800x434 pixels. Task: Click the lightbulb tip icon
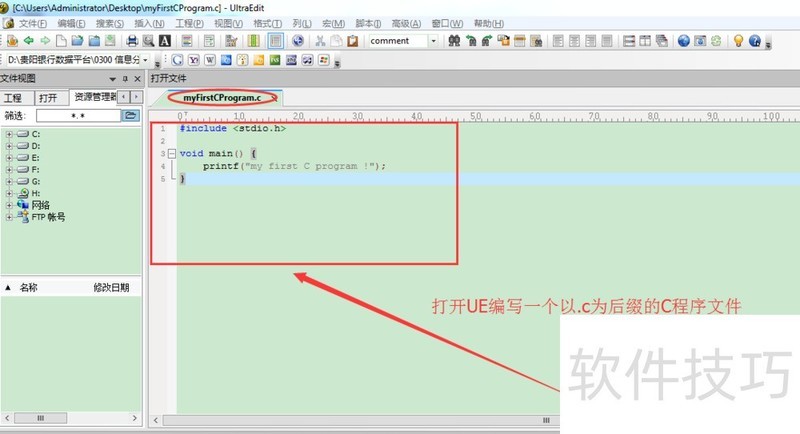point(738,41)
